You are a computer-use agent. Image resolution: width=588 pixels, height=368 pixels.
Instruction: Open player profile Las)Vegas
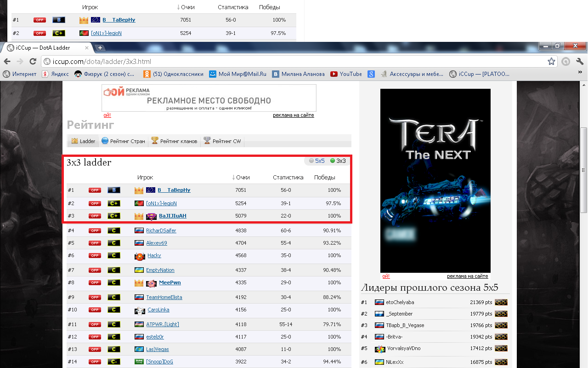point(158,349)
